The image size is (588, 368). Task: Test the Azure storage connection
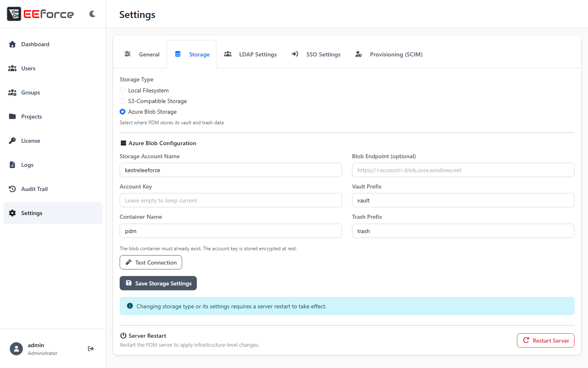click(x=151, y=263)
